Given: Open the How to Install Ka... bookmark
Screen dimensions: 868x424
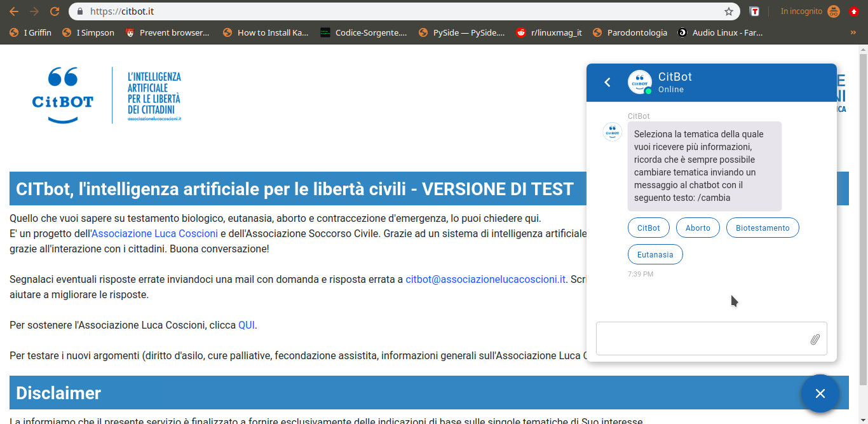Looking at the screenshot, I should 266,32.
